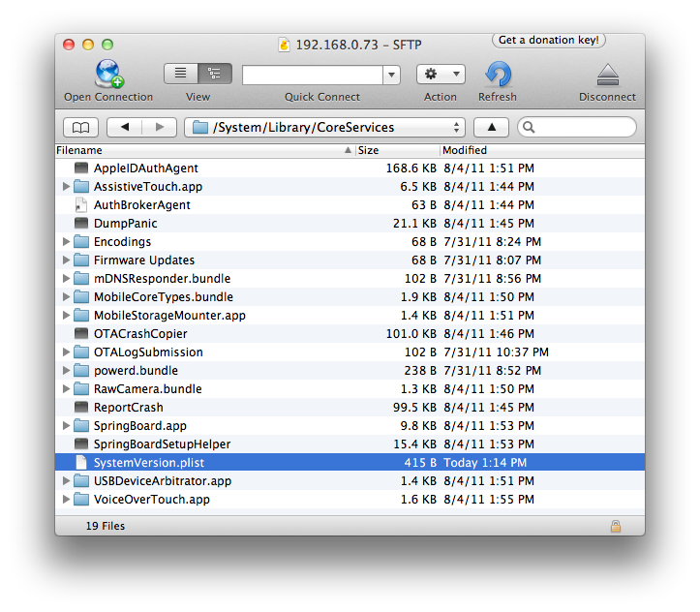
Task: Expand the Firmware Updates folder
Action: coord(66,260)
